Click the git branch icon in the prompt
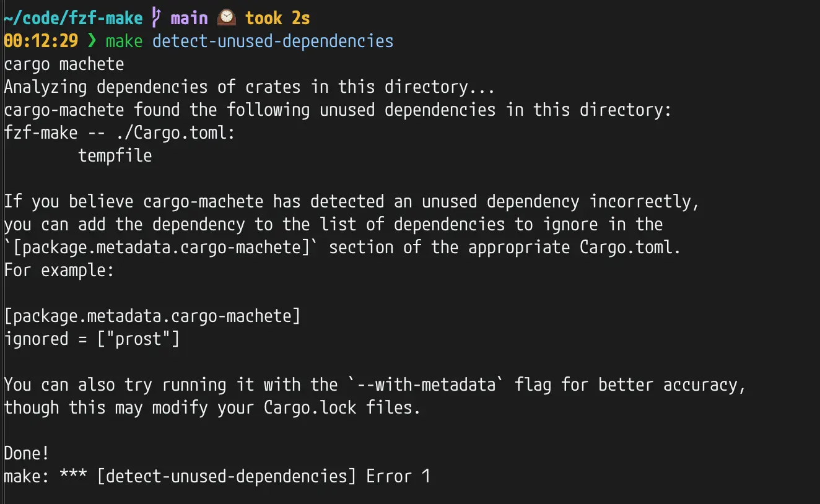Screen dimensions: 820x504 (x=155, y=18)
